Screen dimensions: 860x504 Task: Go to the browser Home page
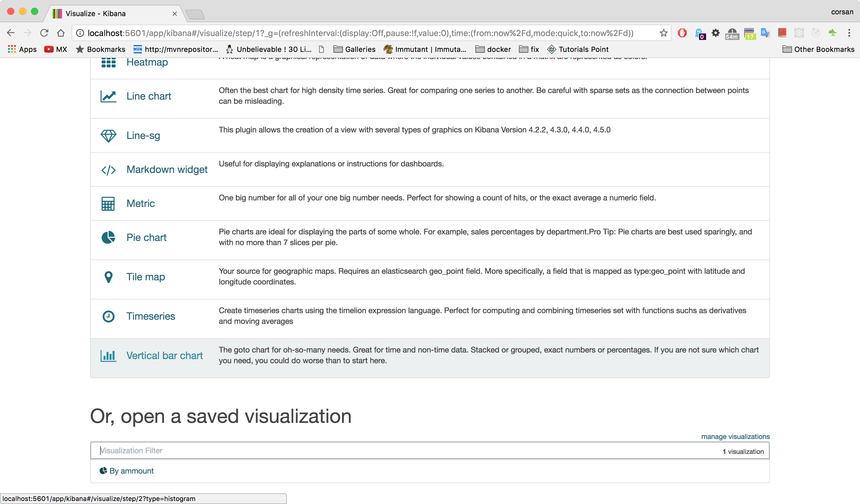click(61, 33)
